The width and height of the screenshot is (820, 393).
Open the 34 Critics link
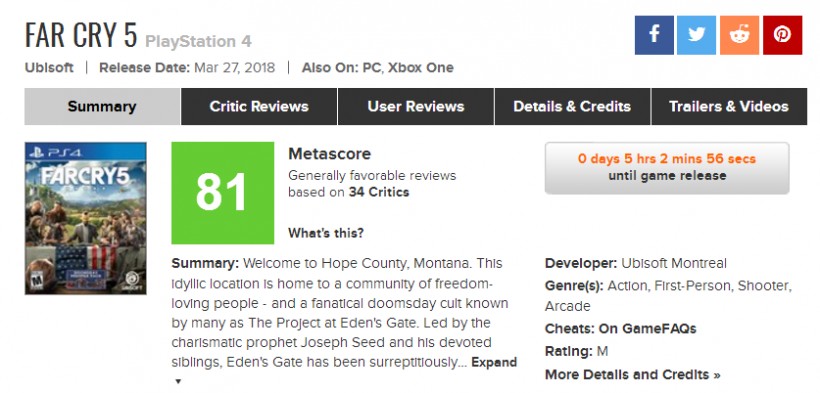(x=379, y=193)
